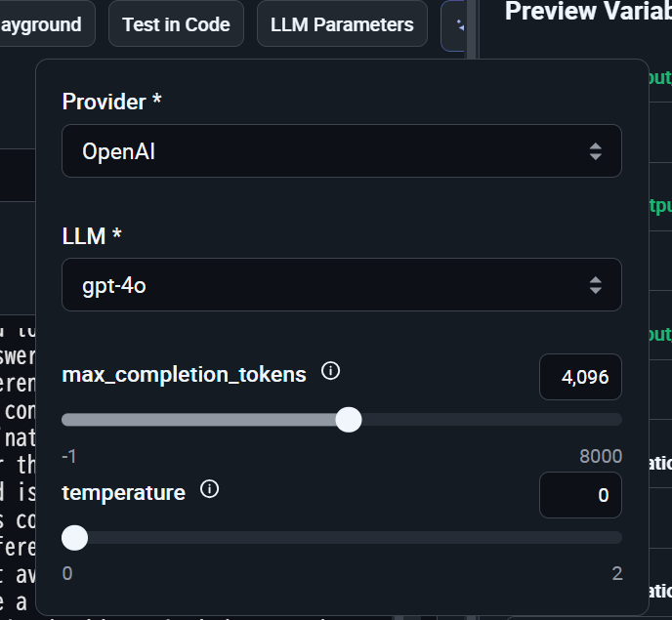Click the up-down arrows in LLM field
The height and width of the screenshot is (620, 672).
click(x=596, y=285)
